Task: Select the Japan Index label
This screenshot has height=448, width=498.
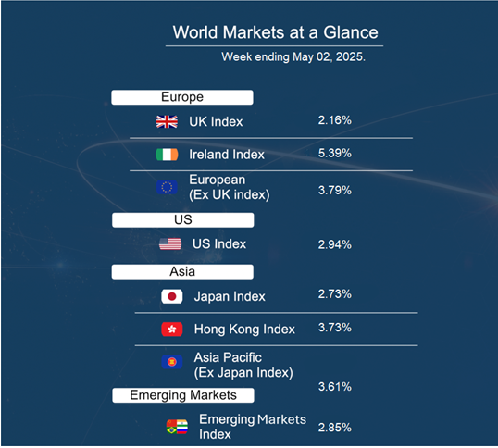Action: click(230, 296)
